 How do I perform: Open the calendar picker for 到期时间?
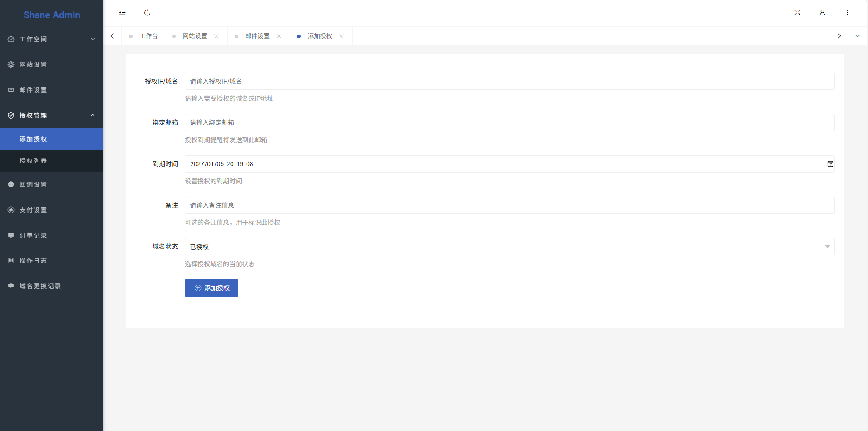click(x=830, y=164)
